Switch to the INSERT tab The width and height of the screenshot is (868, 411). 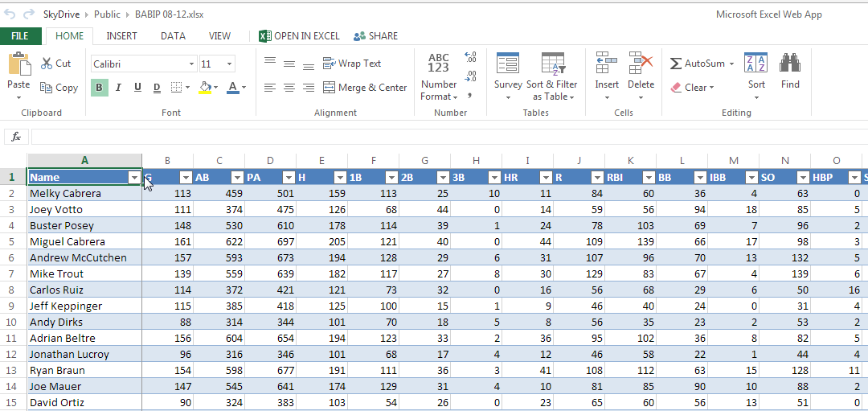[122, 36]
